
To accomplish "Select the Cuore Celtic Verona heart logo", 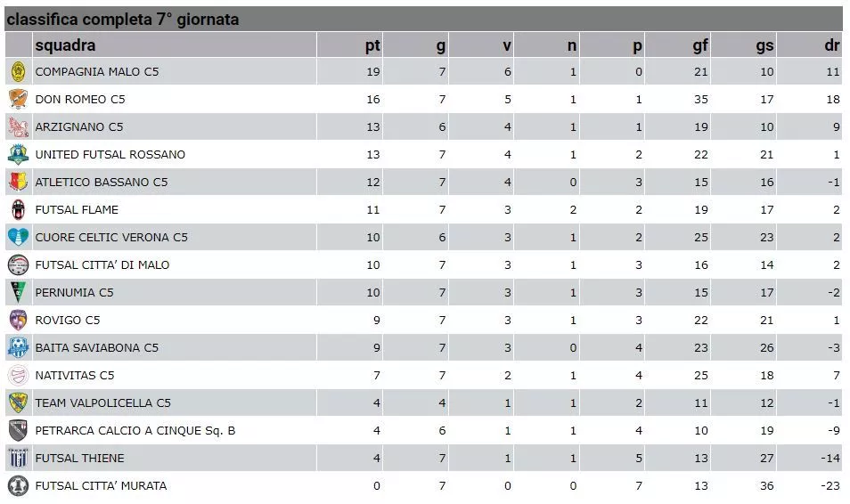I will coord(19,238).
